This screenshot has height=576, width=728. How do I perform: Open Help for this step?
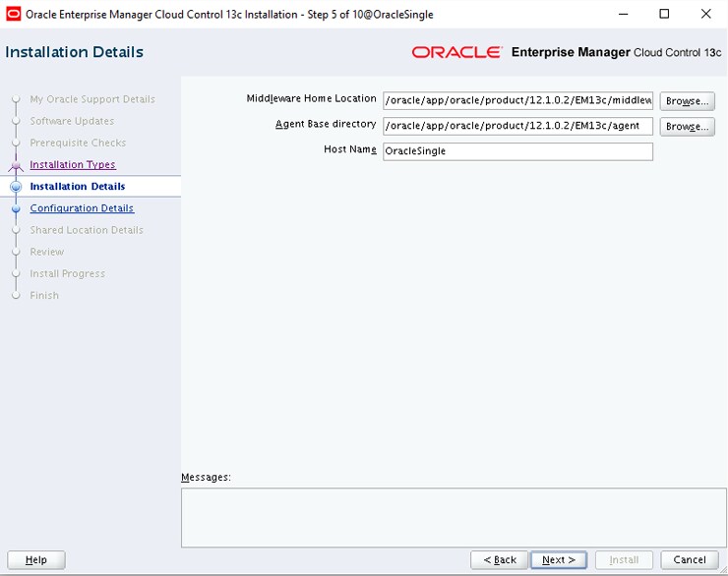(x=36, y=559)
